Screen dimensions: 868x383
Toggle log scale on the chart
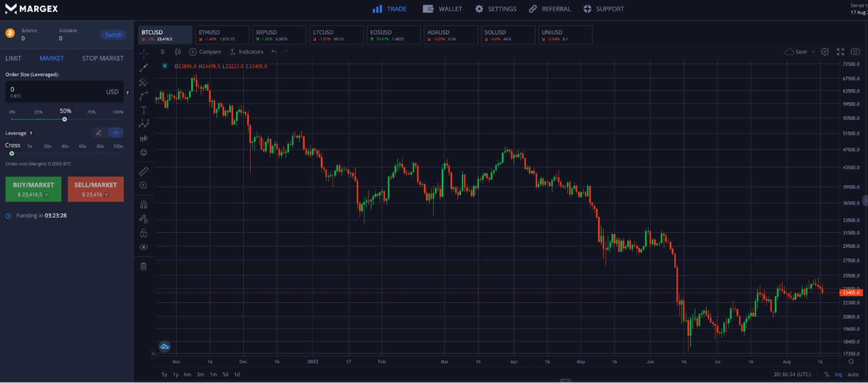pyautogui.click(x=838, y=374)
